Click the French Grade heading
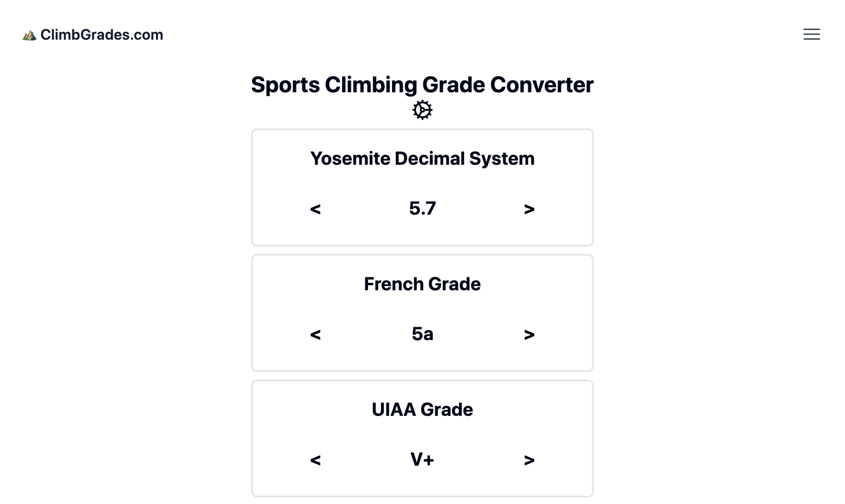Image resolution: width=845 pixels, height=504 pixels. (x=422, y=284)
